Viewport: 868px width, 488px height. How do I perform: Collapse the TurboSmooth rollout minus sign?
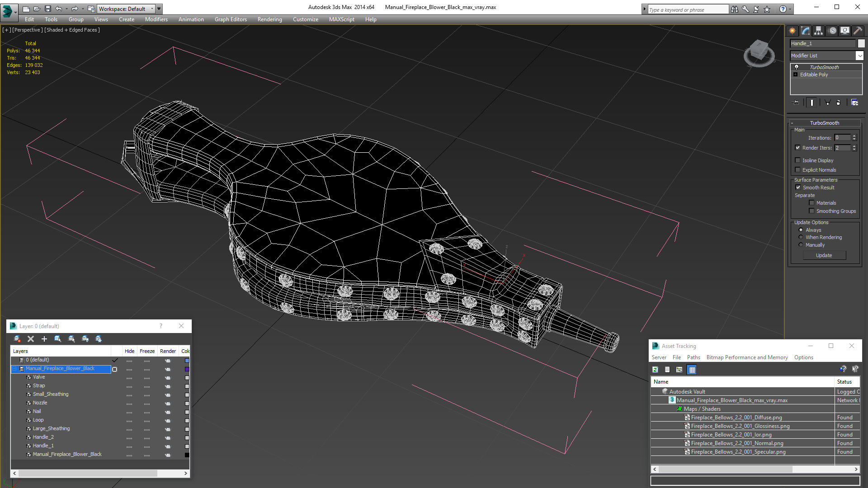792,123
